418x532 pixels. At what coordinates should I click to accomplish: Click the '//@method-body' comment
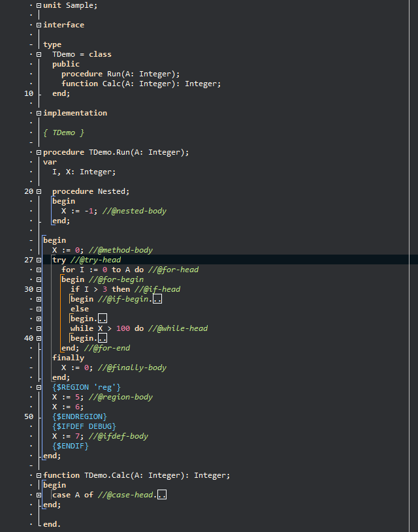pyautogui.click(x=121, y=251)
